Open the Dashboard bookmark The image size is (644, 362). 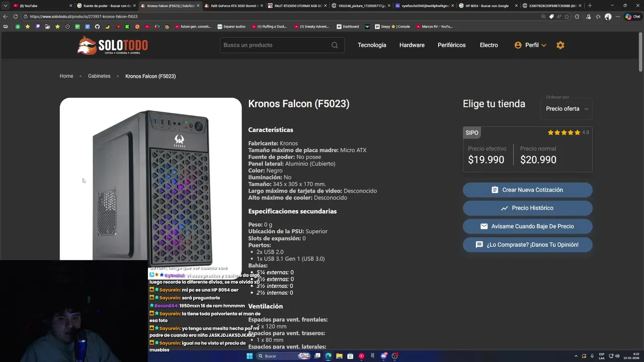click(x=348, y=27)
